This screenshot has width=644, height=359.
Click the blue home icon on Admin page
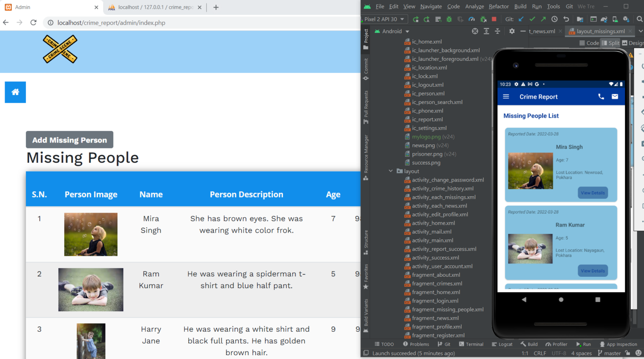click(16, 92)
